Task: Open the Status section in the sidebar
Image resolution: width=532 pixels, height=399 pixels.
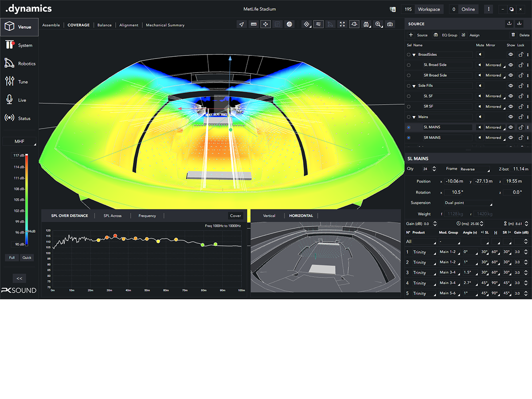Action: coord(19,118)
